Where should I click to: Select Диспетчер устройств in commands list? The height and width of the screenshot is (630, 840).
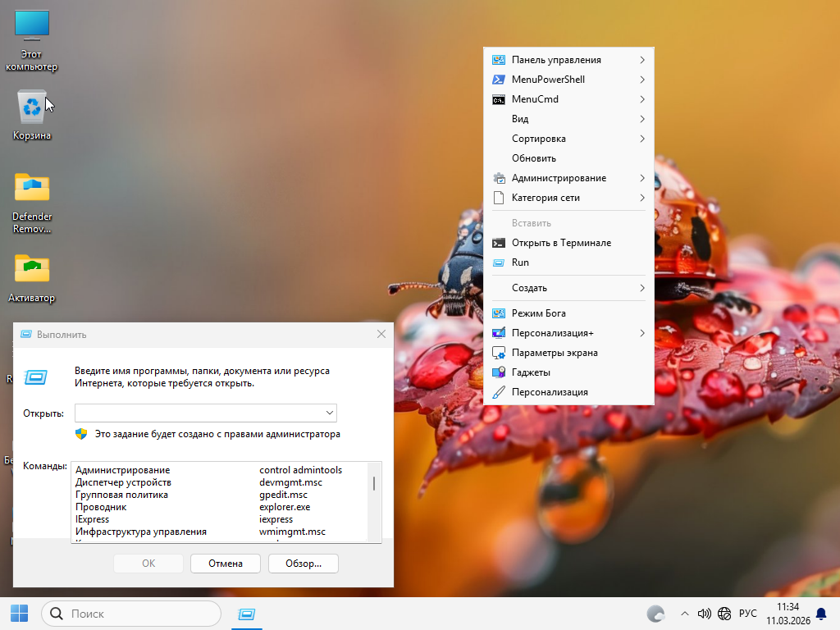[x=123, y=482]
